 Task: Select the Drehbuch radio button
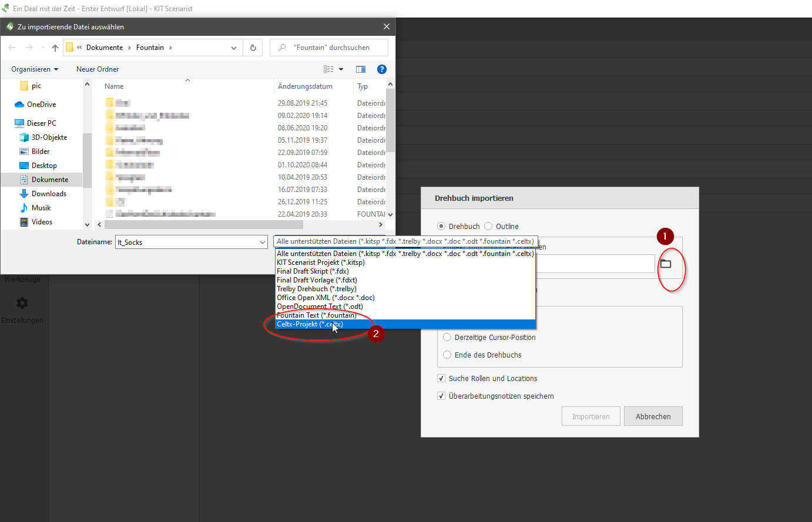pyautogui.click(x=441, y=226)
